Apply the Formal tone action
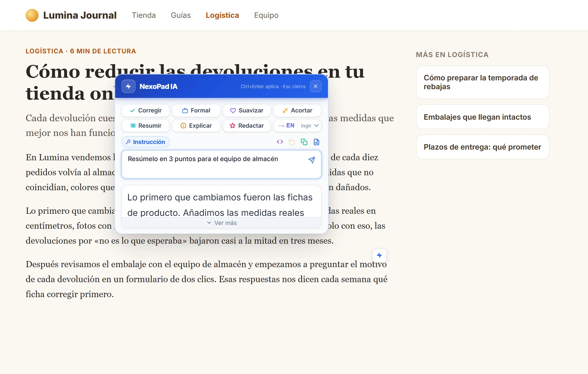Screen dimensions: 588x374 point(196,110)
